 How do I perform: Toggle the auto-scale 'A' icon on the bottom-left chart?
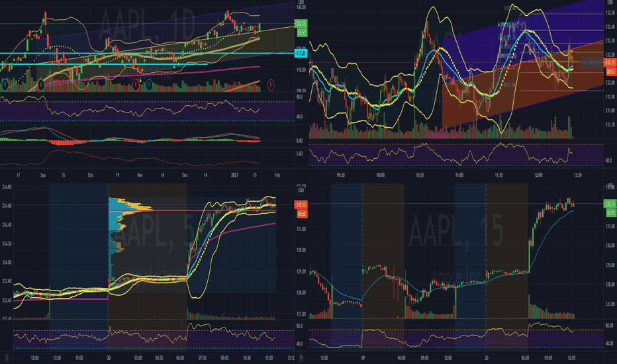coord(301,357)
